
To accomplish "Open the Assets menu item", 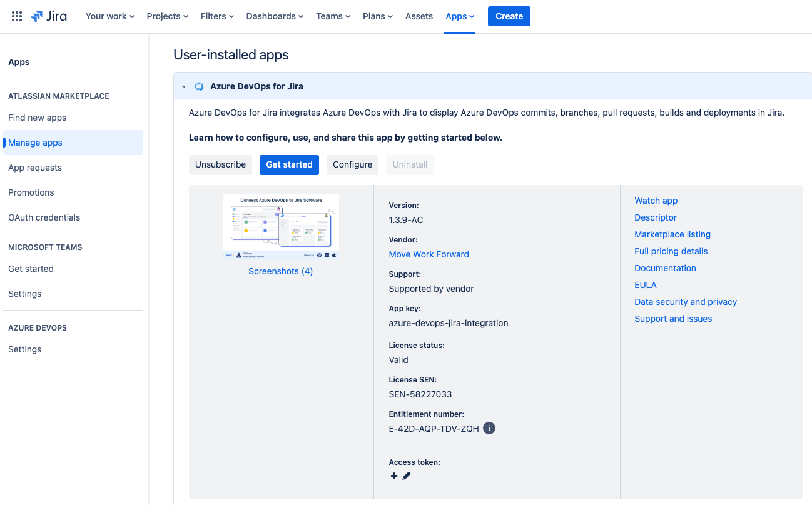I will (419, 16).
